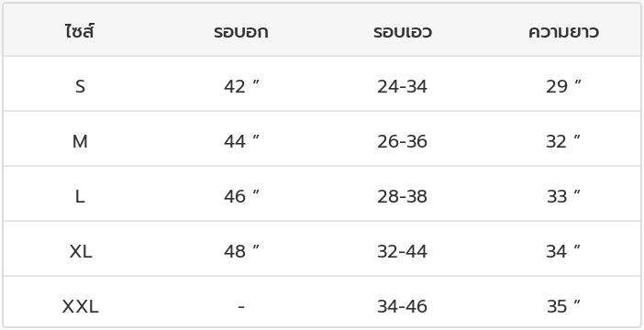This screenshot has height=330, width=644.
Task: Click the 35 inch length value
Action: tap(563, 306)
